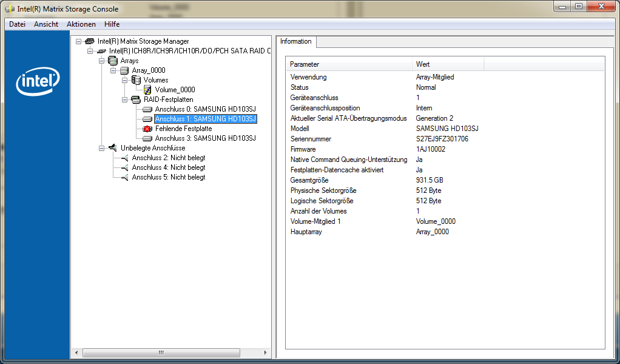This screenshot has height=364, width=620.
Task: Click the Hauptarray parameter label
Action: click(x=306, y=232)
